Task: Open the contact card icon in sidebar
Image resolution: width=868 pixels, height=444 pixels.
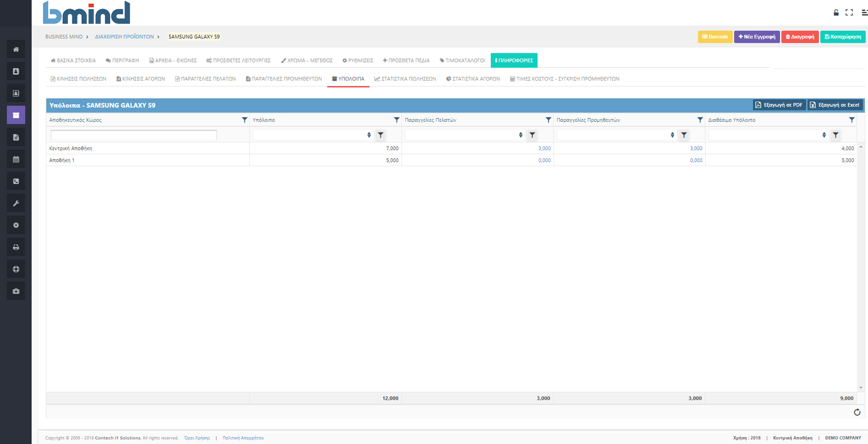Action: click(x=16, y=93)
